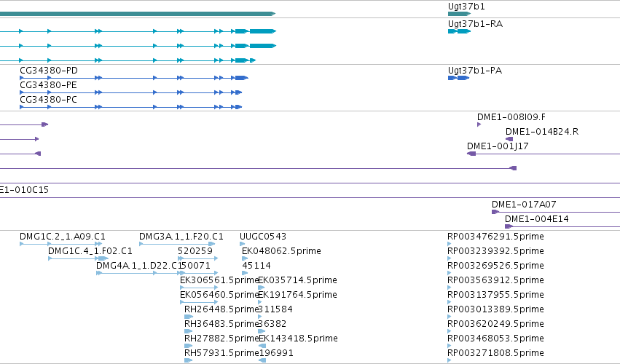Open the 196991 feature label
This screenshot has width=620, height=364.
[x=275, y=353]
